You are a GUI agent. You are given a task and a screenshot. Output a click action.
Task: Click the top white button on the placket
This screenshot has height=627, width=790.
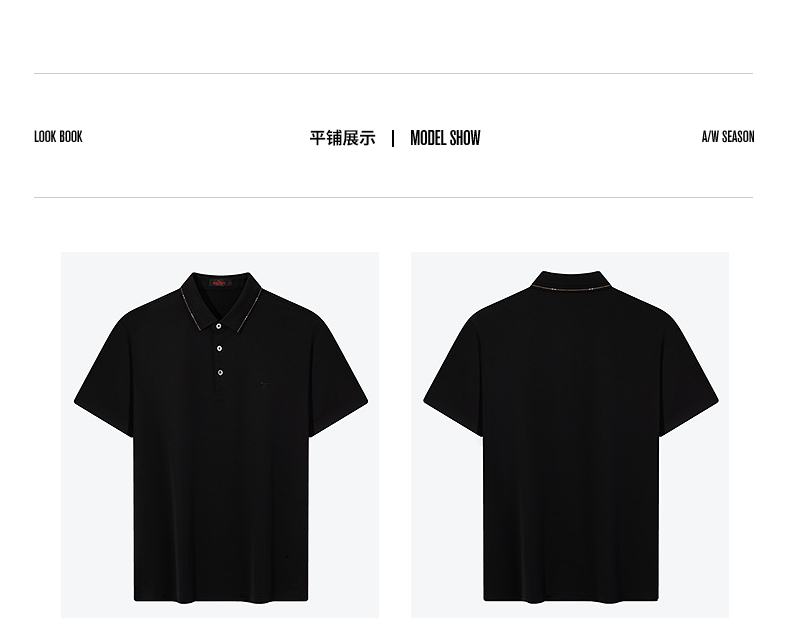pos(219,326)
